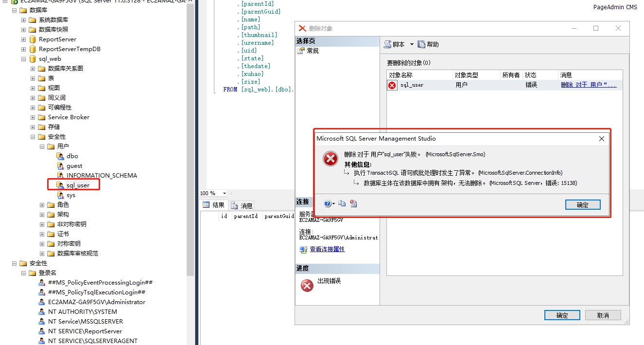Image resolution: width=644 pixels, height=345 pixels.
Task: Open the 删除 对于 用户 error message link
Action: pyautogui.click(x=589, y=85)
